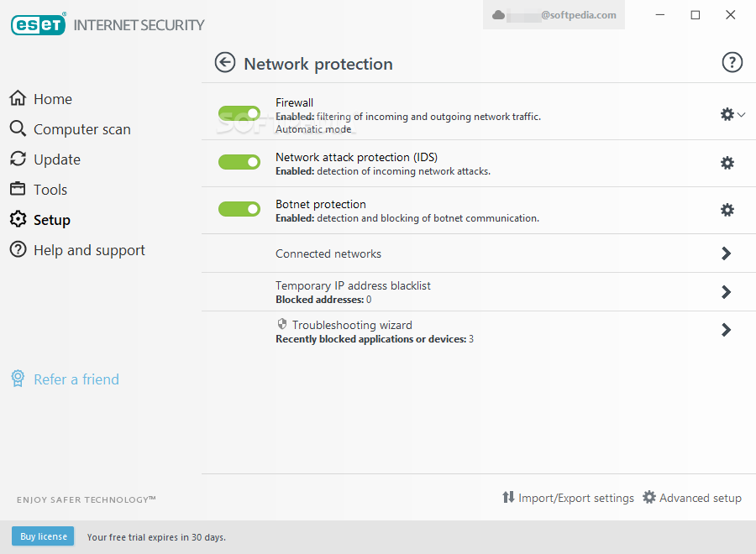The image size is (756, 554).
Task: Open Network attack protection (IDS) gear settings
Action: pyautogui.click(x=727, y=163)
